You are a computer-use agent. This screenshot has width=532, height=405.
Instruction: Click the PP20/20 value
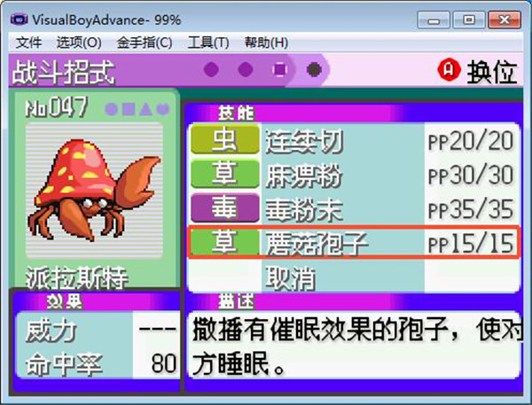coord(470,141)
